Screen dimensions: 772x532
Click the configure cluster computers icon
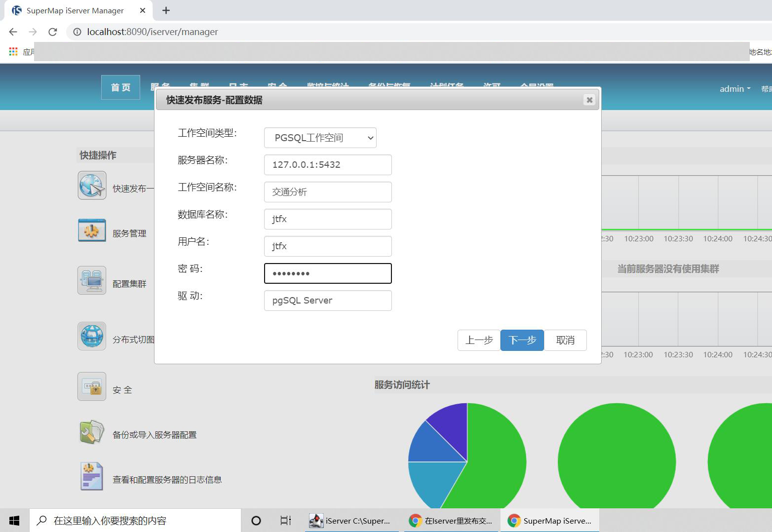point(92,280)
